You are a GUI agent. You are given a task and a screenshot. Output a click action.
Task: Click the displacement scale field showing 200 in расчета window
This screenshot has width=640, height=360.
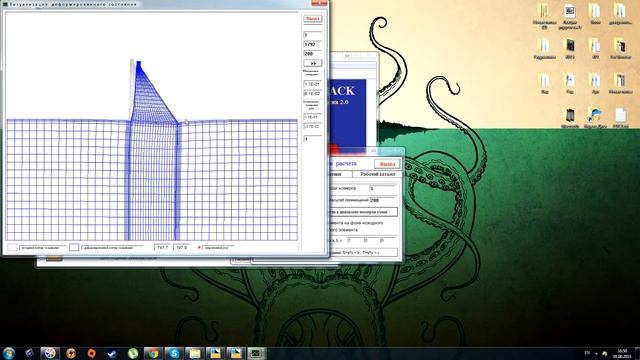(383, 200)
